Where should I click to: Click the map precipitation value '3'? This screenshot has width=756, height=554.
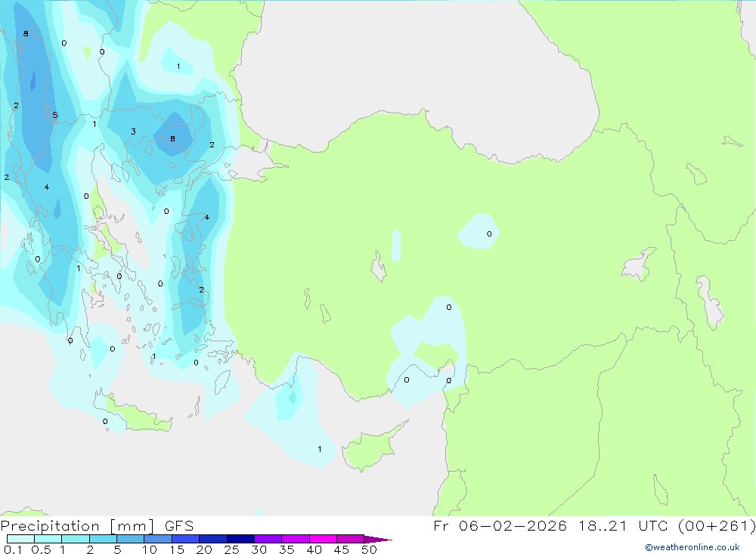[x=133, y=132]
